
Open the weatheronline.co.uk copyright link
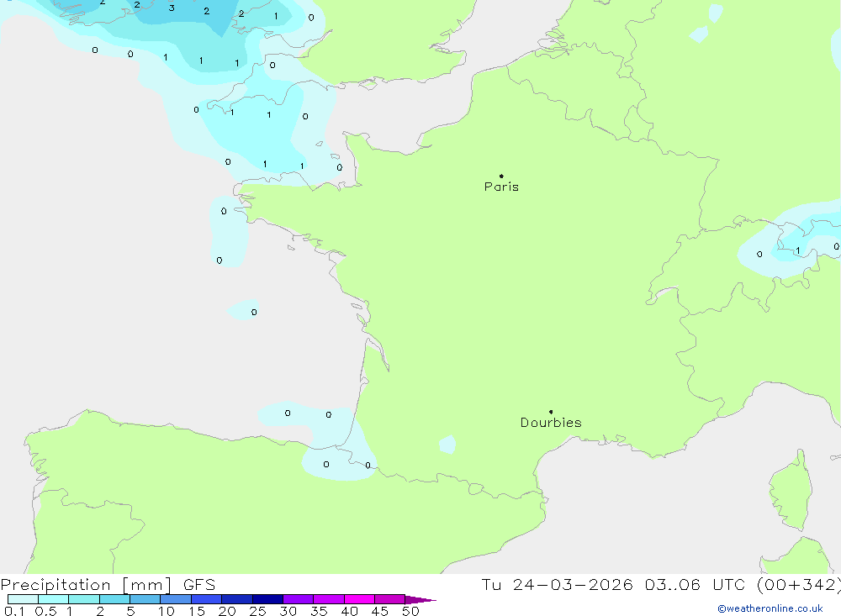pos(770,608)
